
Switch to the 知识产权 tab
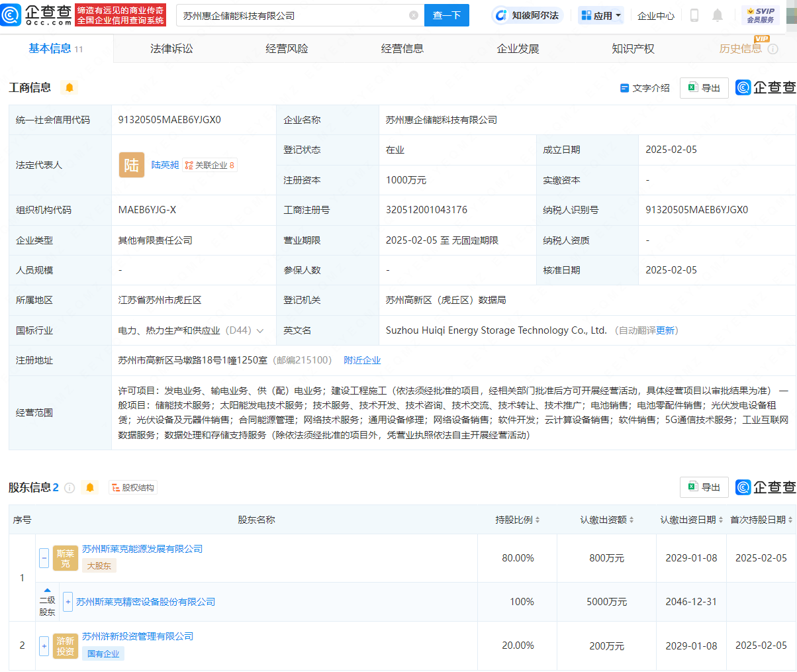point(633,48)
